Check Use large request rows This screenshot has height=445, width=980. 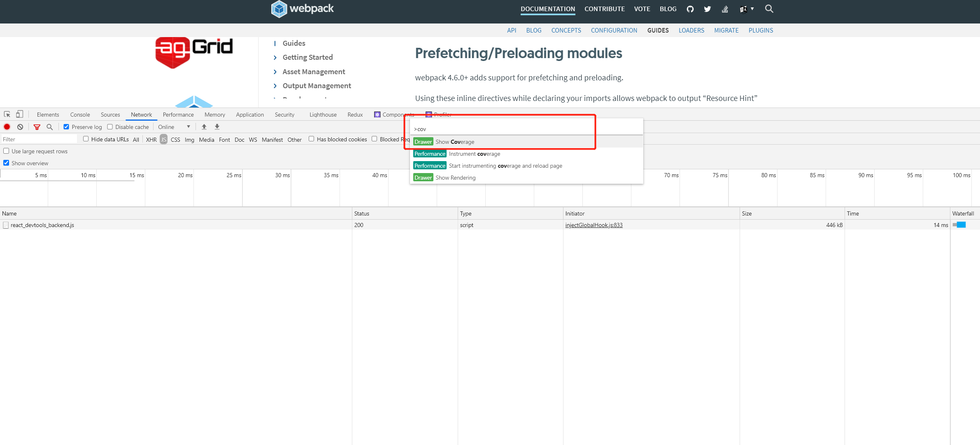point(6,151)
